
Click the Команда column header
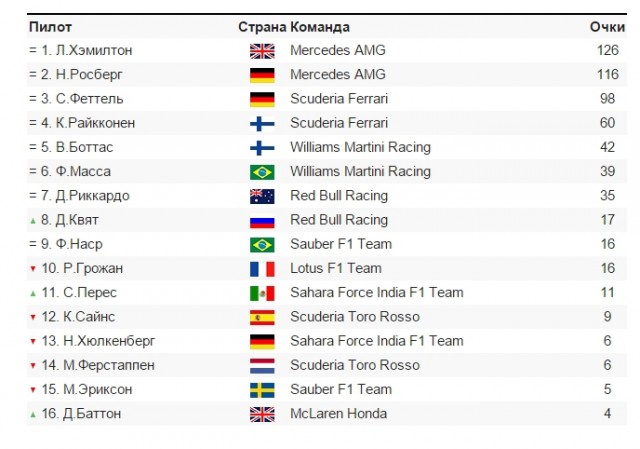320,27
